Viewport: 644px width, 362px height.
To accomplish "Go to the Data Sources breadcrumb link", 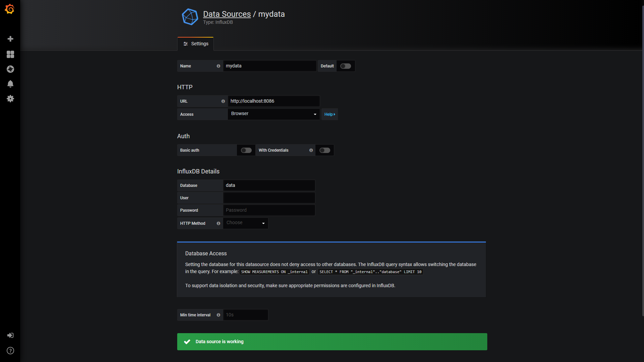I will click(x=227, y=14).
